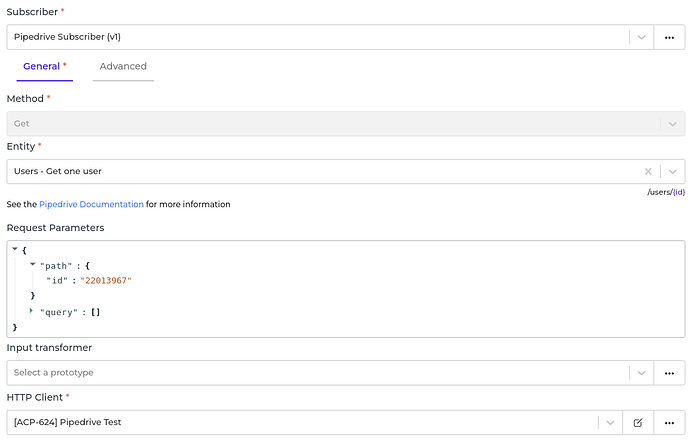Switch to the General tab
This screenshot has width=690, height=443.
[44, 66]
